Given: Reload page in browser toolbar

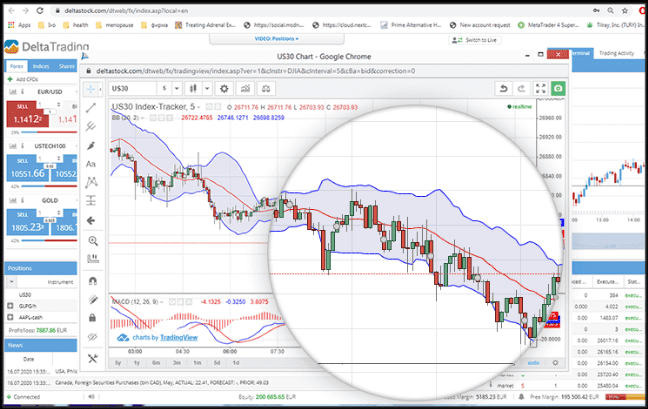Looking at the screenshot, I should (x=40, y=10).
